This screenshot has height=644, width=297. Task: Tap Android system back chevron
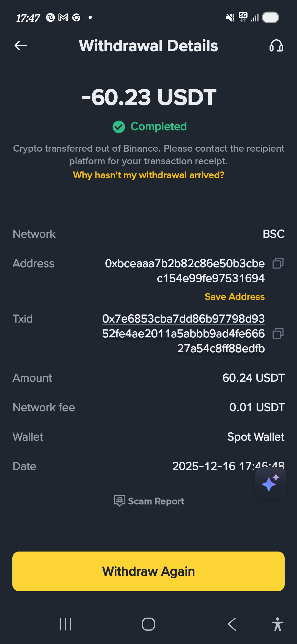(x=232, y=624)
